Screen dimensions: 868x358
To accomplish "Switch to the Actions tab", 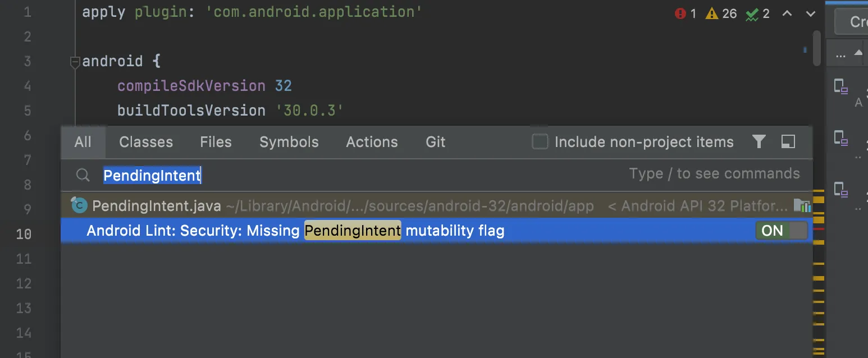I will tap(372, 142).
